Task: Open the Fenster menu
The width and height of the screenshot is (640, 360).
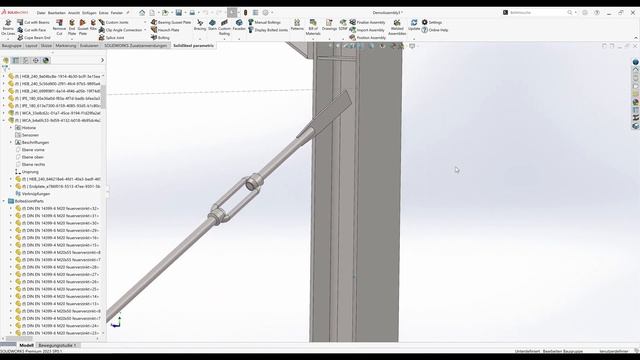Action: [x=117, y=13]
